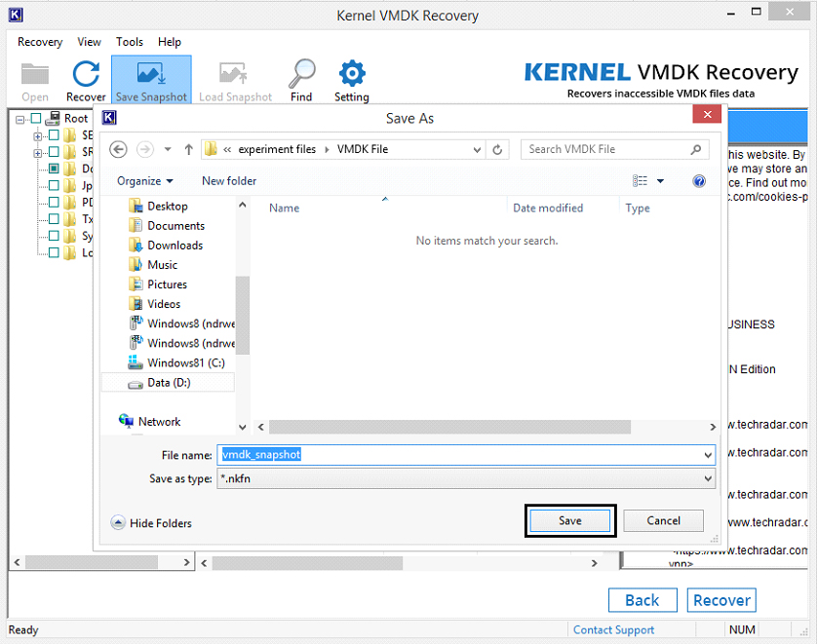Screen dimensions: 817x644
Task: Sort by the Name column header
Action: click(x=284, y=208)
